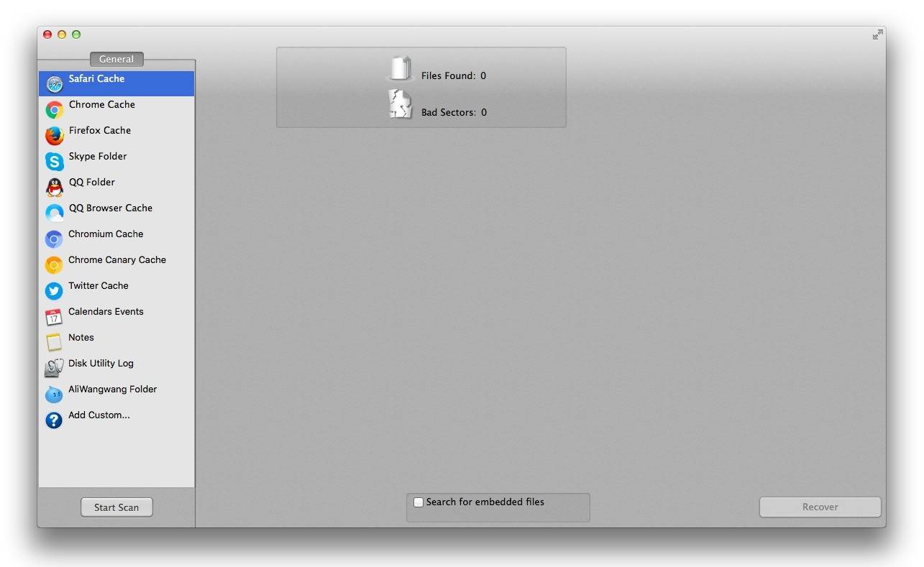Click the Recover button
The image size is (924, 567).
820,507
